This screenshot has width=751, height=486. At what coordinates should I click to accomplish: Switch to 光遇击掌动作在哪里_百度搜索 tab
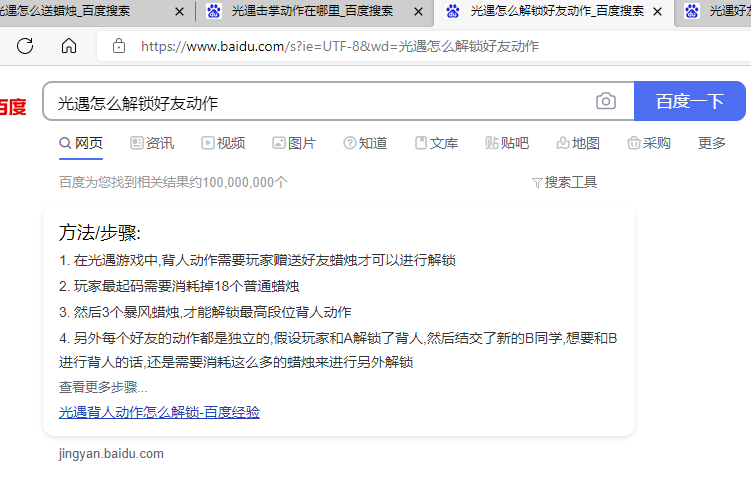pyautogui.click(x=312, y=11)
